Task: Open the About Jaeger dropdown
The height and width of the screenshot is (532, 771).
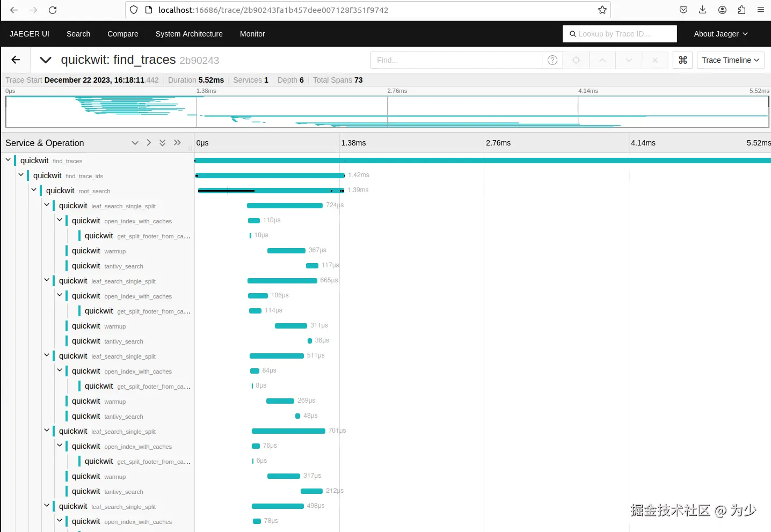Action: click(721, 34)
